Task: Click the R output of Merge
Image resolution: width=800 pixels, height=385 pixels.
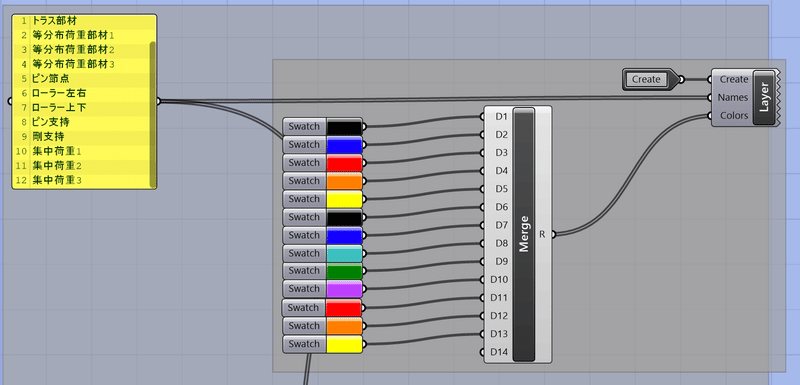Action: 543,235
